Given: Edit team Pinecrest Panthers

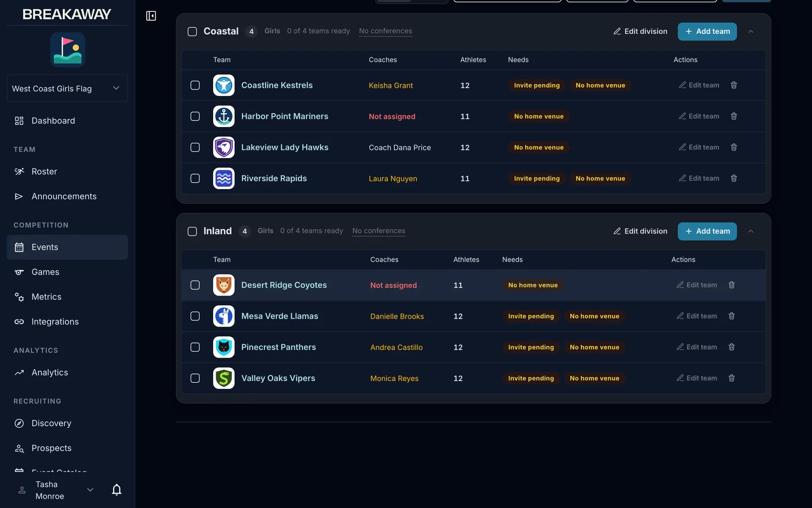Looking at the screenshot, I should click(x=697, y=347).
